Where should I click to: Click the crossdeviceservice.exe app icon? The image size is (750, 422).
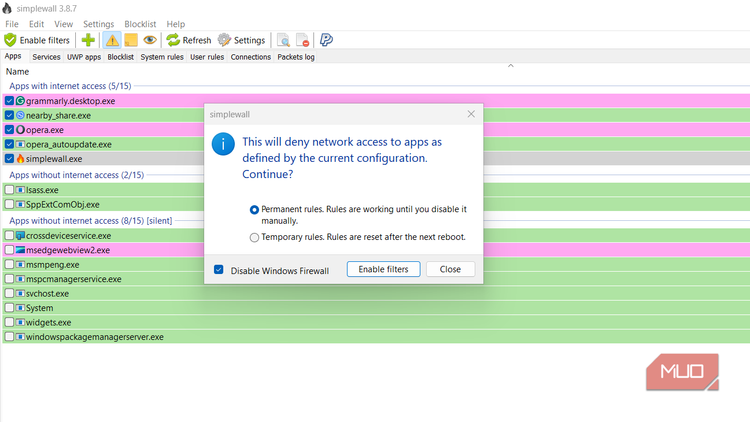click(x=20, y=235)
